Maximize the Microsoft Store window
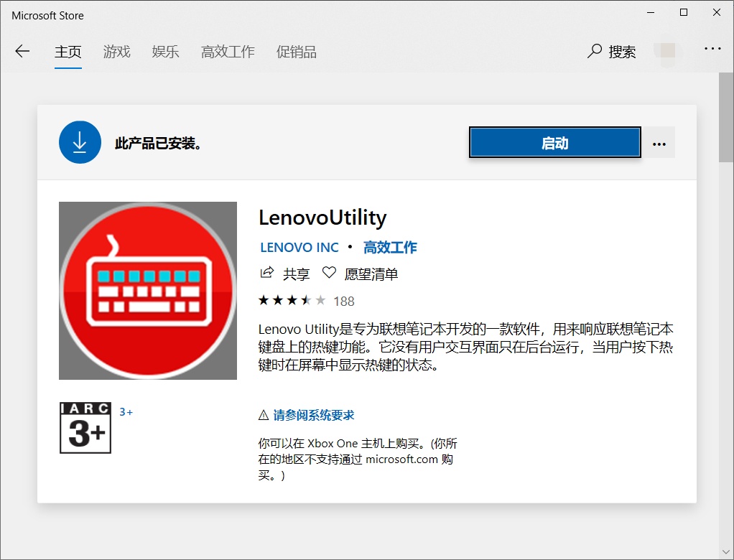The height and width of the screenshot is (560, 734). [684, 13]
